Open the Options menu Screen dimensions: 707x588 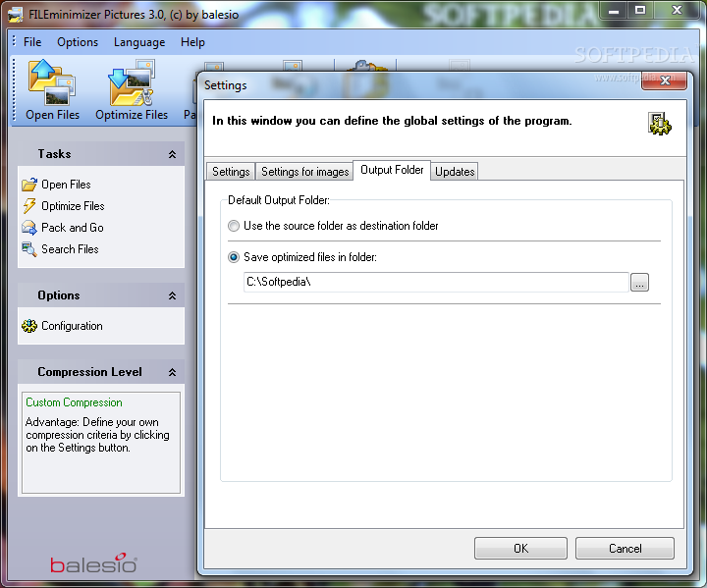[x=78, y=42]
